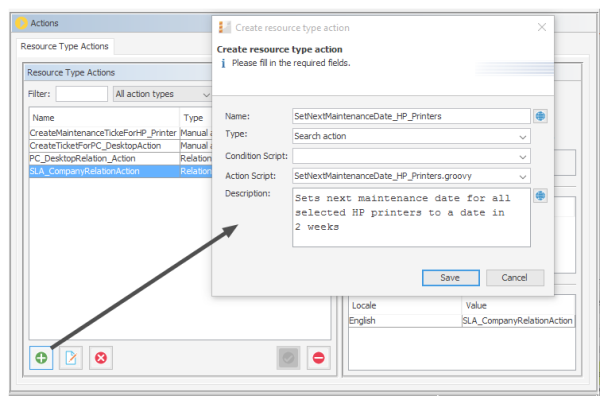
Task: Click the edit action pencil icon
Action: (x=71, y=358)
